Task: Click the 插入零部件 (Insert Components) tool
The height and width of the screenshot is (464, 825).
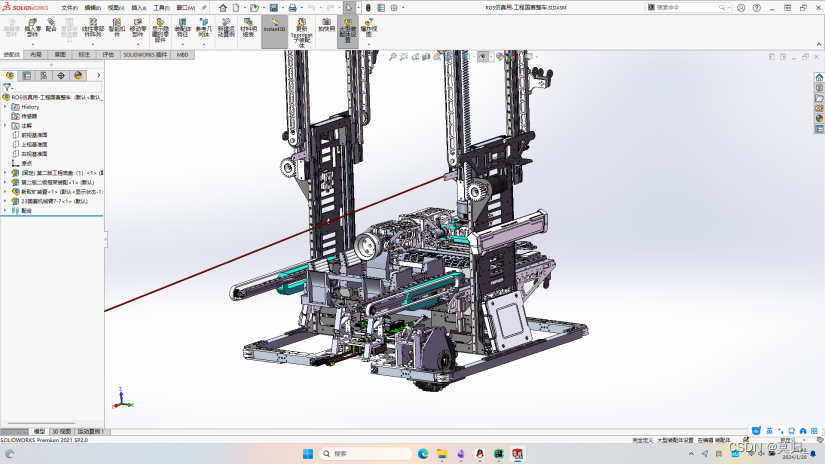Action: (x=33, y=28)
